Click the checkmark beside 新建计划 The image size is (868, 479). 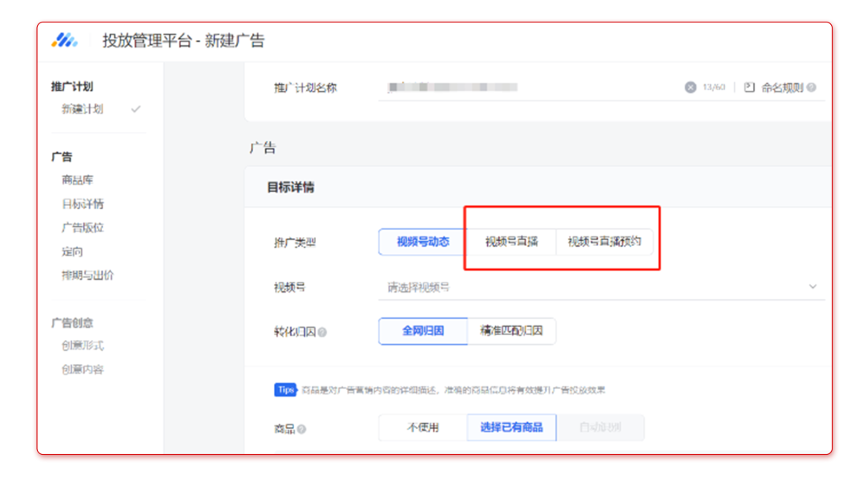pyautogui.click(x=136, y=109)
